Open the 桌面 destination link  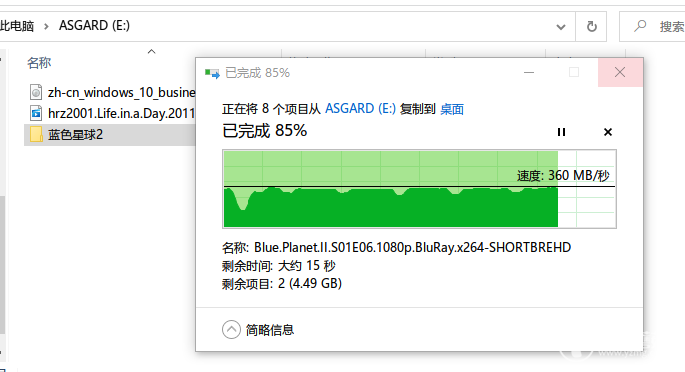pyautogui.click(x=452, y=109)
